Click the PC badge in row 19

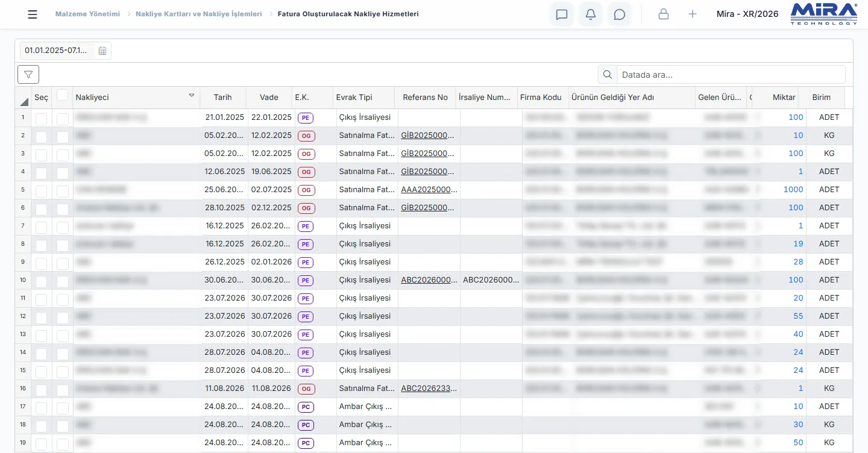pyautogui.click(x=306, y=443)
